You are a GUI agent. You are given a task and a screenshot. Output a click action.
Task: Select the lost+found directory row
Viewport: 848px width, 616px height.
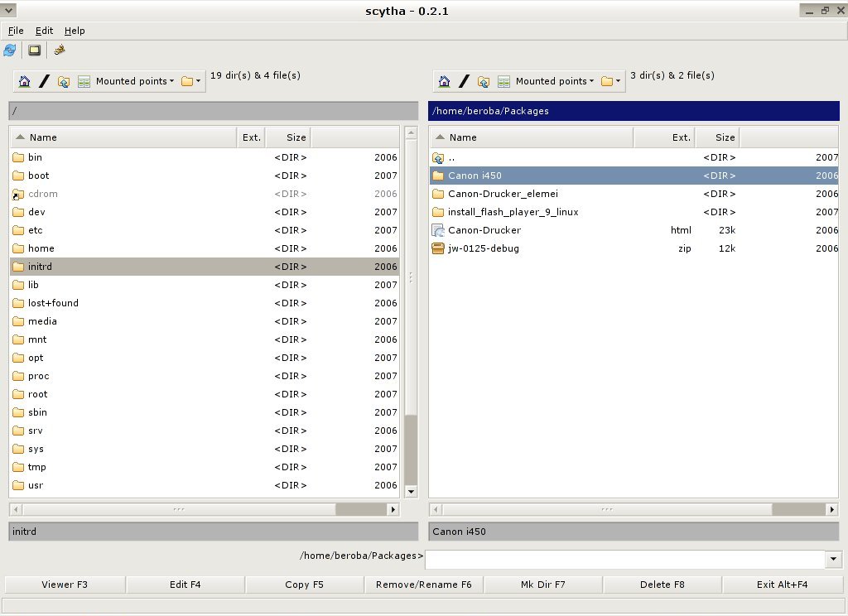[205, 303]
